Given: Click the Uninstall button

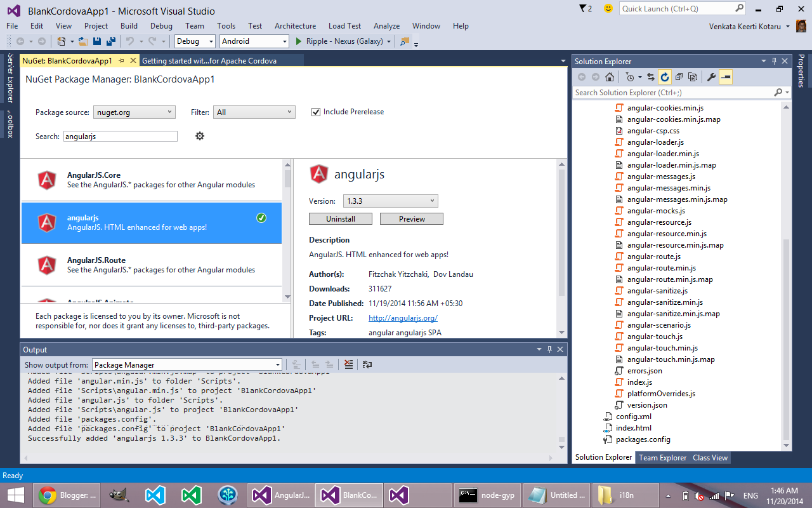Looking at the screenshot, I should point(341,219).
